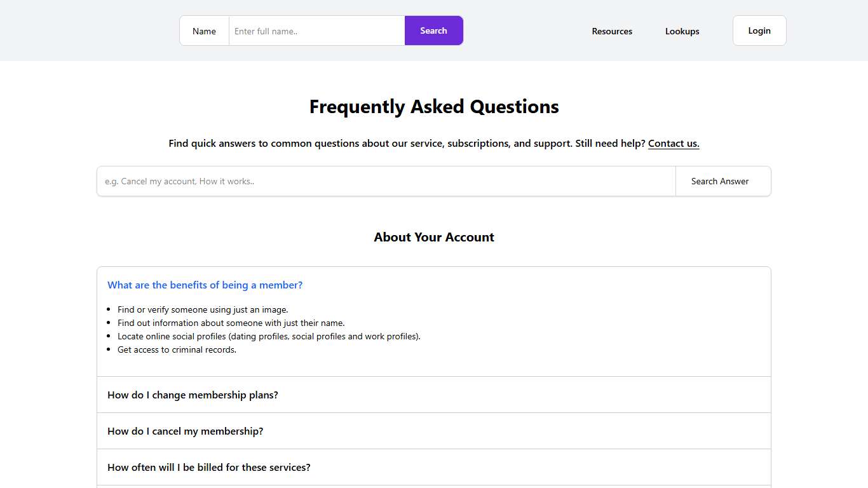Screen dimensions: 868x488
Task: Show the answer about cancelling membership
Action: point(185,431)
